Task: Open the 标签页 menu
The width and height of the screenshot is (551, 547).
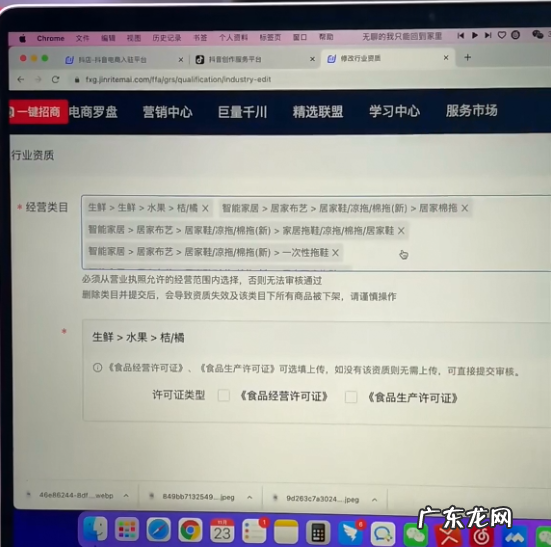Action: [x=270, y=37]
